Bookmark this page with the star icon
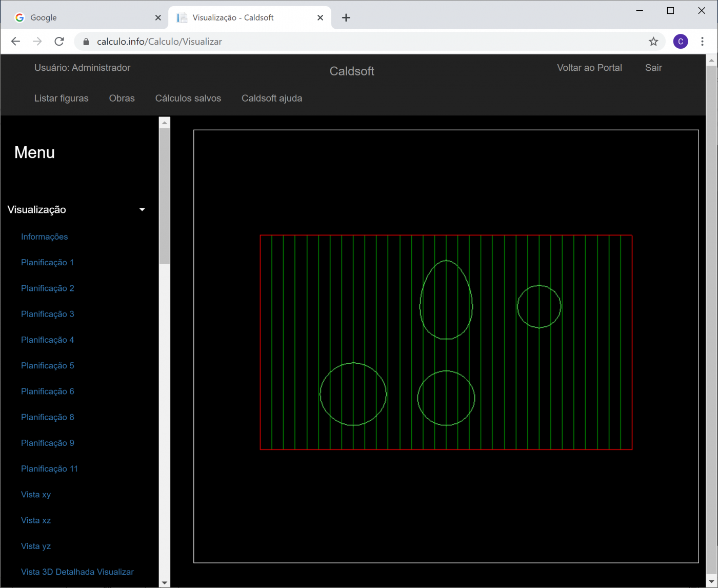718x588 pixels. 653,42
